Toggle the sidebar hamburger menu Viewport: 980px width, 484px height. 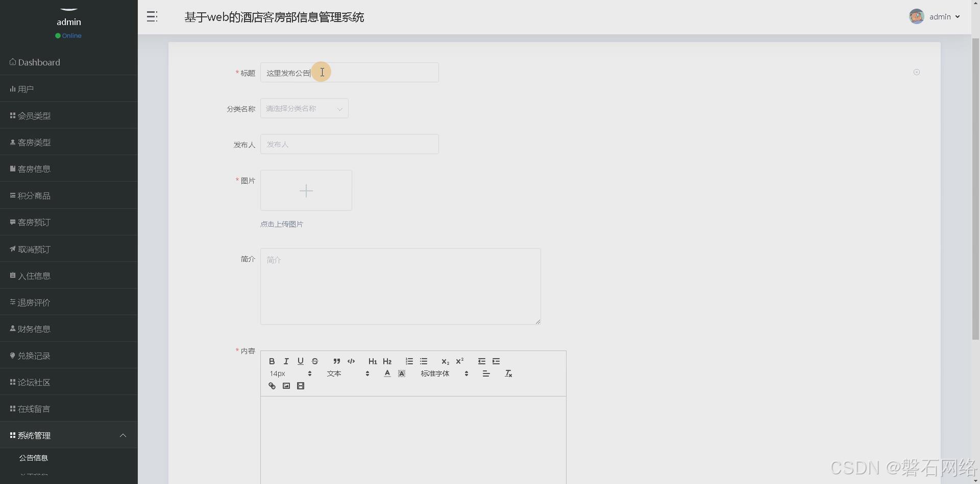152,16
